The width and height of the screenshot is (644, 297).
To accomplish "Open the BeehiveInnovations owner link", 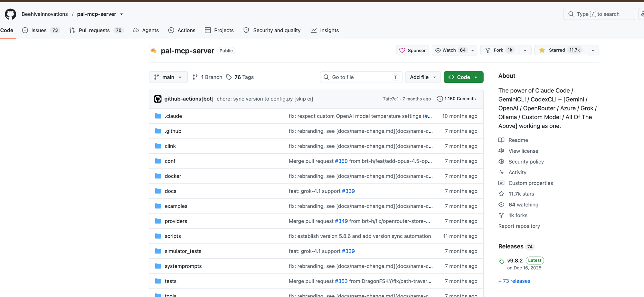I will point(45,14).
